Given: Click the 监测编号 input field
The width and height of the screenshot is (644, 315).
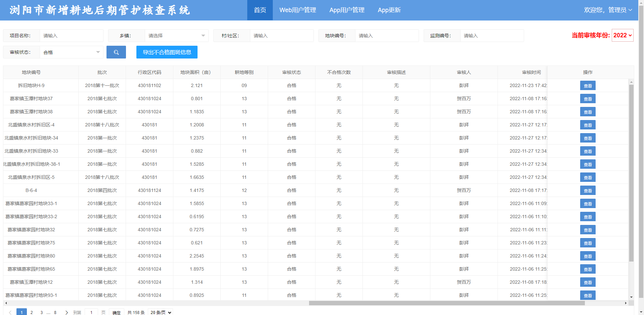Looking at the screenshot, I should 492,36.
